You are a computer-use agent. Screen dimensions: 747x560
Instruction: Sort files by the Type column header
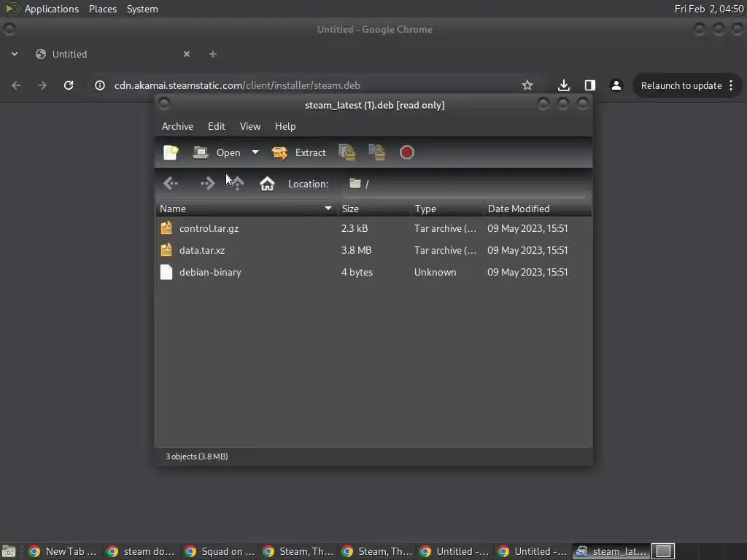pos(447,209)
